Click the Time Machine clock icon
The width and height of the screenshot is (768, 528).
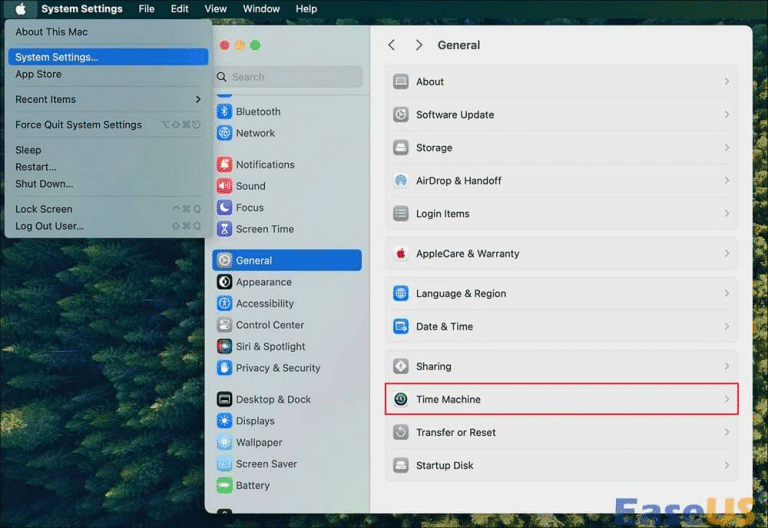point(401,400)
